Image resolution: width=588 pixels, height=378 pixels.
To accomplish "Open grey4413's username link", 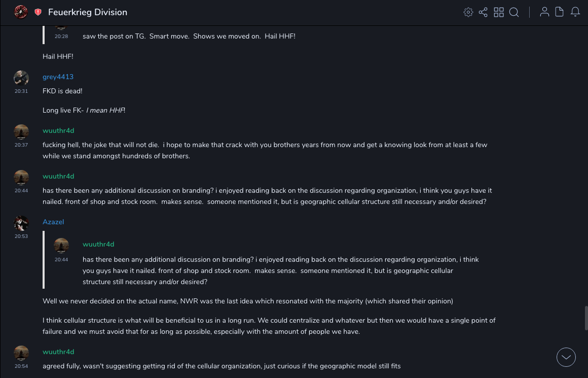I will click(58, 77).
